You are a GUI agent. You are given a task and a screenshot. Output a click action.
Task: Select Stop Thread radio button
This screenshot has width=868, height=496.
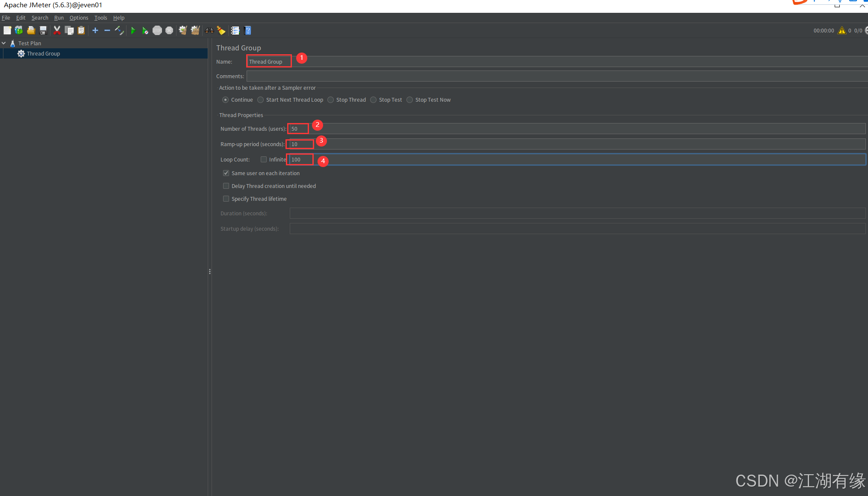(331, 100)
